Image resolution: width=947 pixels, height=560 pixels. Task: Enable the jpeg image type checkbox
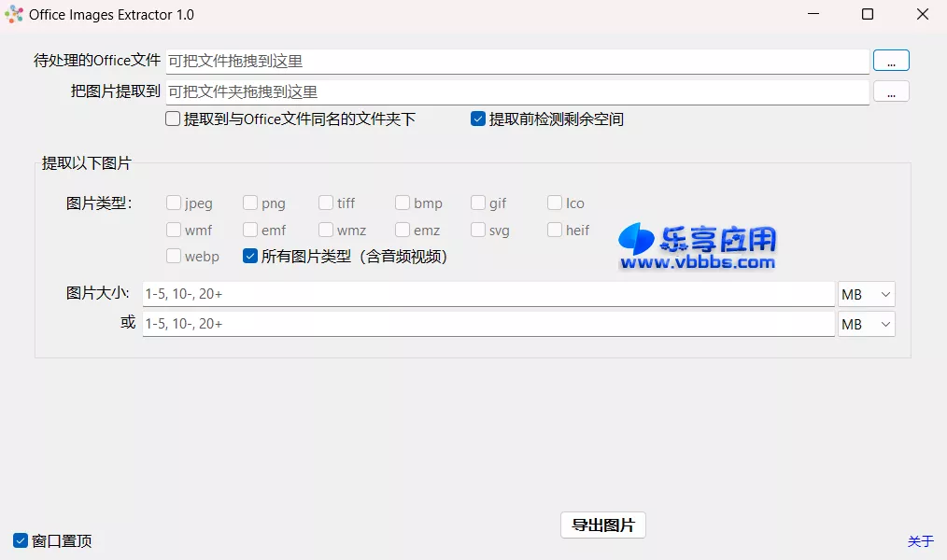[173, 203]
